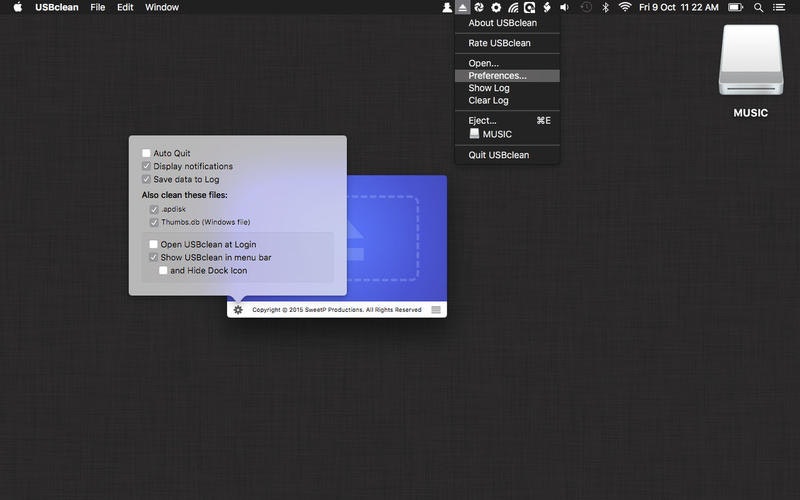800x500 pixels.
Task: Click the leaf-shaped menu bar icon
Action: (547, 7)
